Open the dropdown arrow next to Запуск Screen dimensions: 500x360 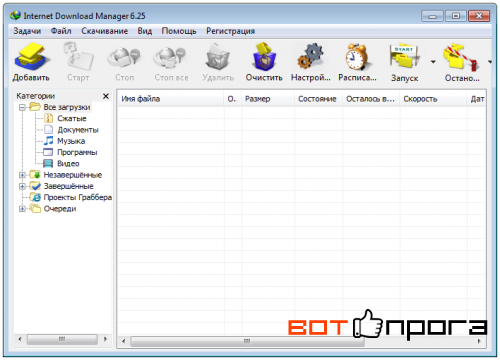(x=433, y=62)
